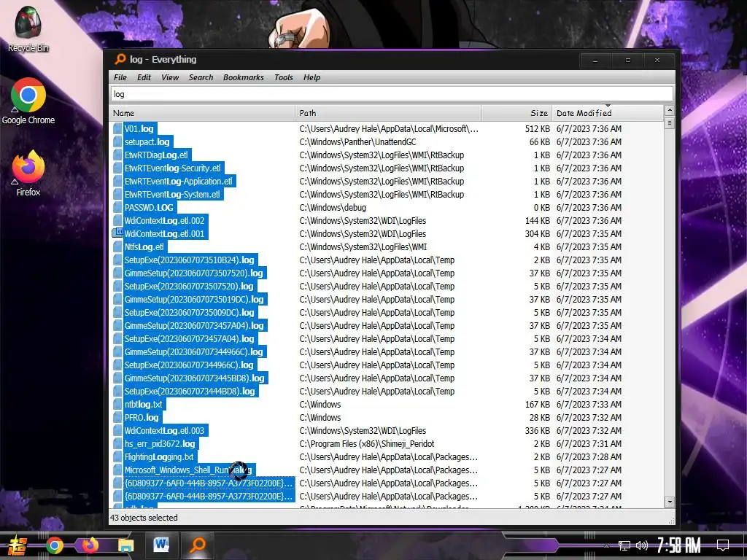Select SetupExe(20230607073457A04).log file
This screenshot has width=747, height=560.
(190, 339)
